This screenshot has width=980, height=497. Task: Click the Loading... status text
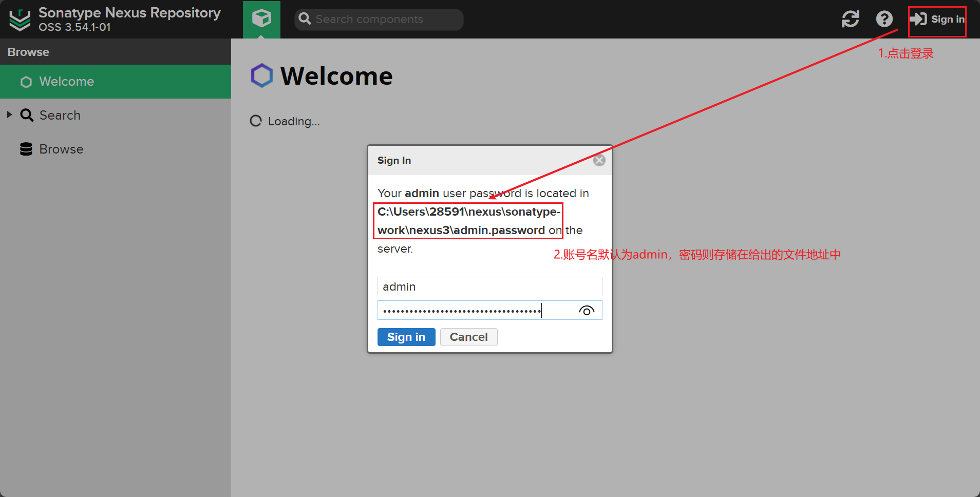(294, 121)
